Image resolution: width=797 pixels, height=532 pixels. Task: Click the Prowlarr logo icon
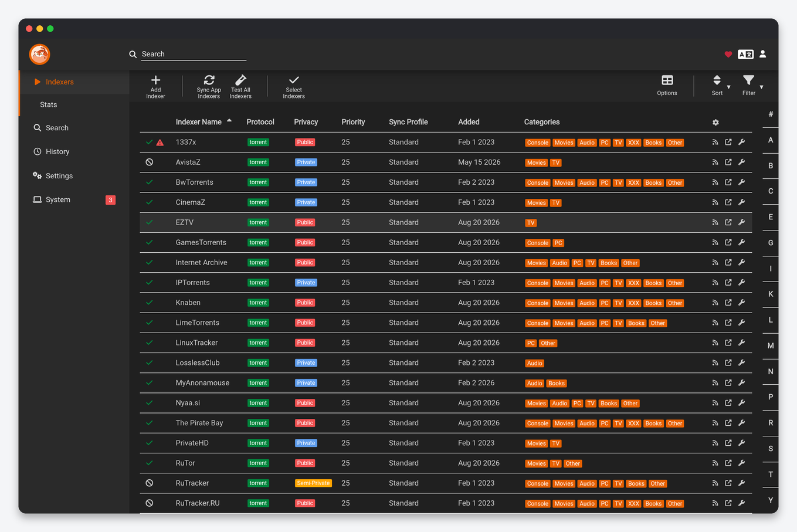coord(39,55)
